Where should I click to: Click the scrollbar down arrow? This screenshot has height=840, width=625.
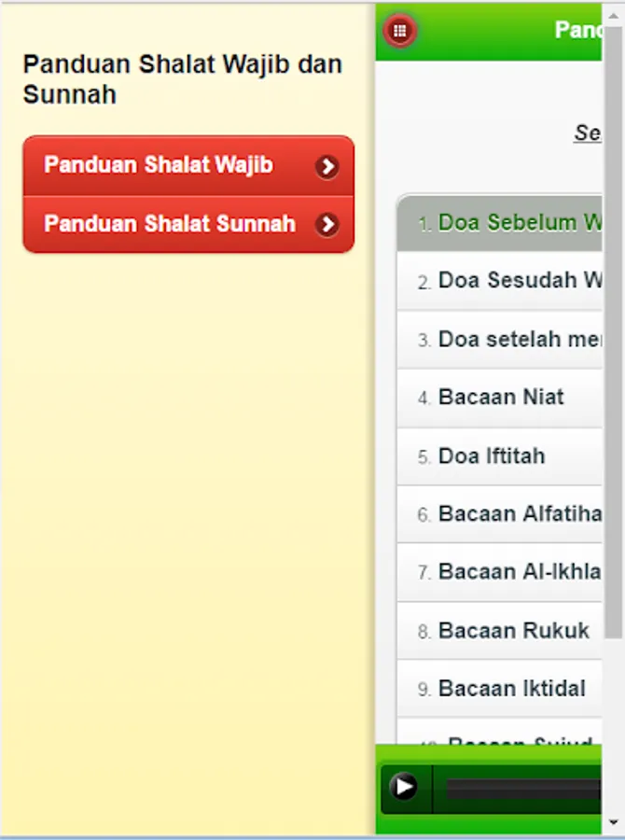click(614, 822)
